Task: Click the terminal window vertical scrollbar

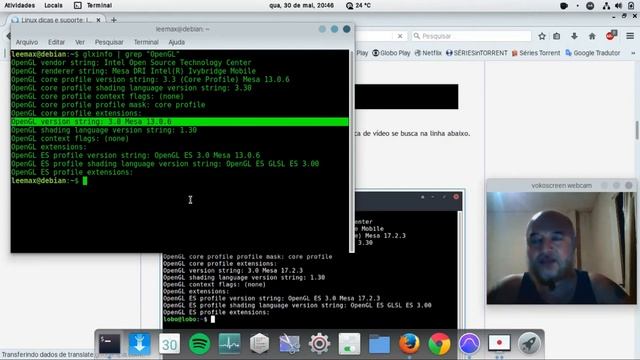Action: 351,151
